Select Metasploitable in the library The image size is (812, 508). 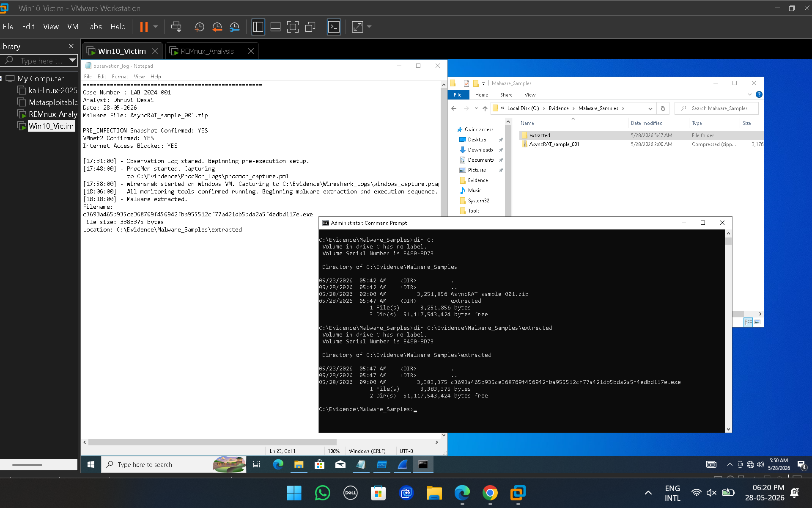pos(53,102)
